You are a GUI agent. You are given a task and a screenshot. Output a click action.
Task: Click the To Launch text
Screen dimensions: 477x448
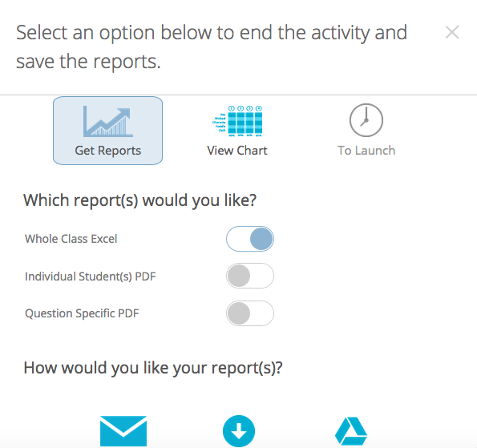coord(366,151)
